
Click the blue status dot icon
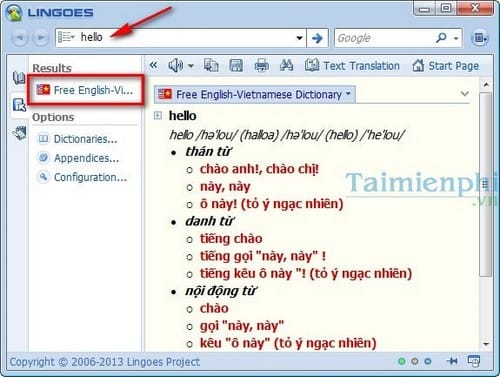[x=428, y=361]
